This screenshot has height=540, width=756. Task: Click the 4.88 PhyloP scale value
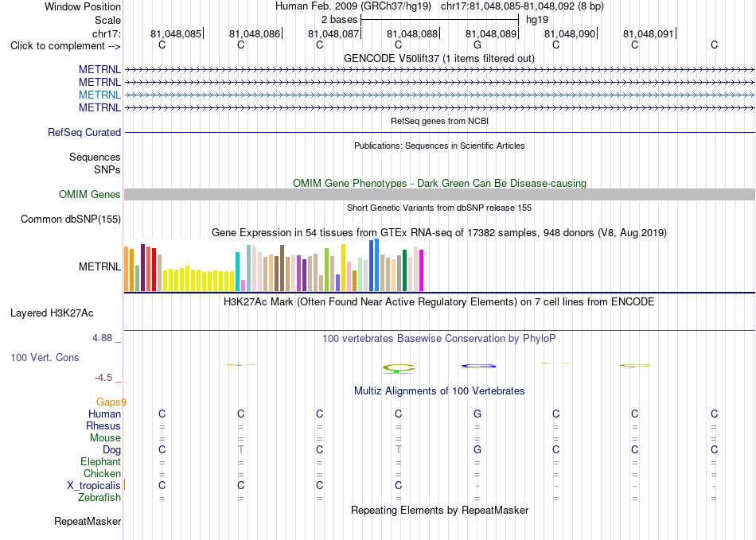pos(102,338)
